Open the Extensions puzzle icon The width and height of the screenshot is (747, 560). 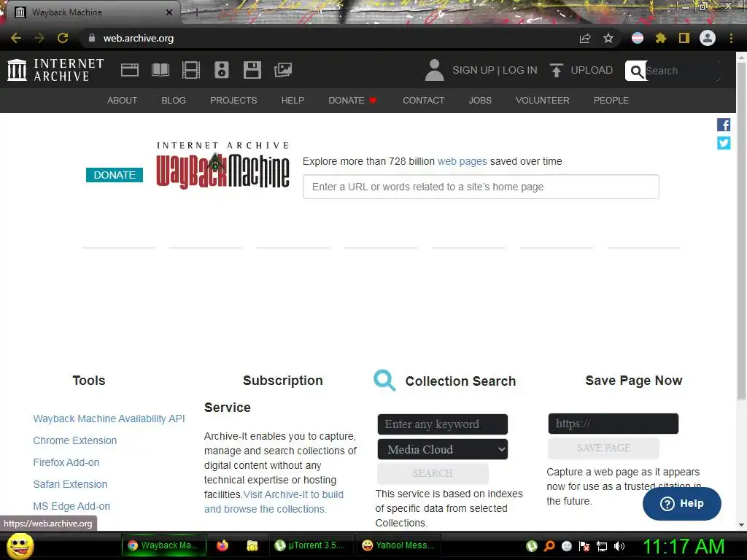click(660, 38)
